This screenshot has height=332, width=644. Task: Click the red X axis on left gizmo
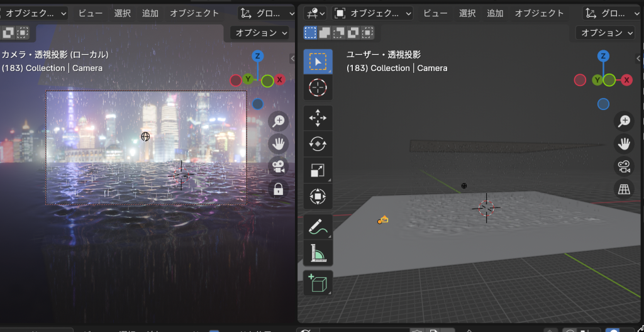pos(279,80)
